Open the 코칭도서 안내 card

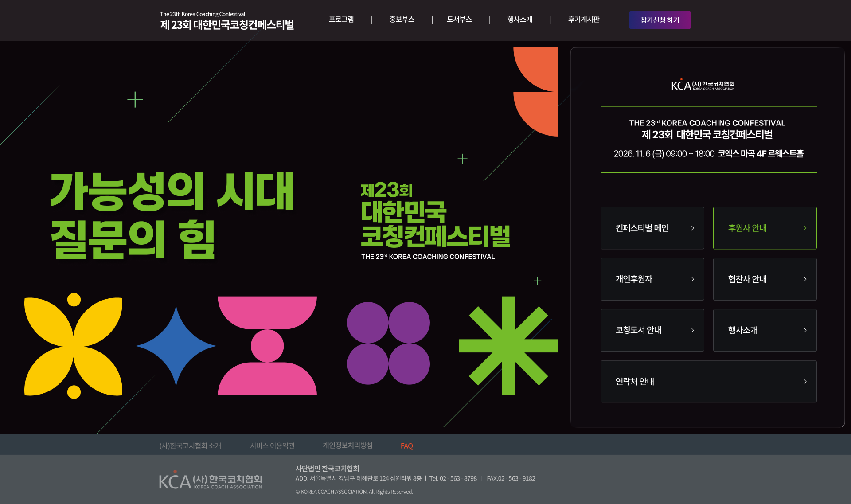pos(652,330)
